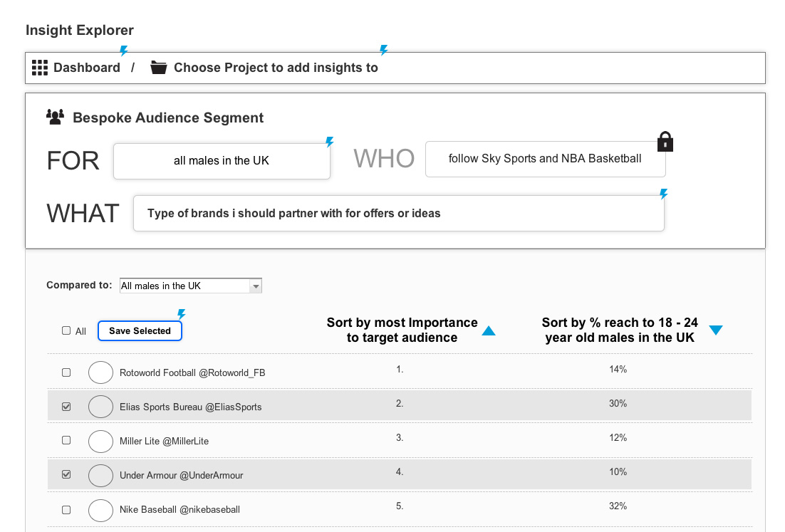The width and height of the screenshot is (785, 532).
Task: Click Elias Sports Bureau avatar circle
Action: coord(100,407)
